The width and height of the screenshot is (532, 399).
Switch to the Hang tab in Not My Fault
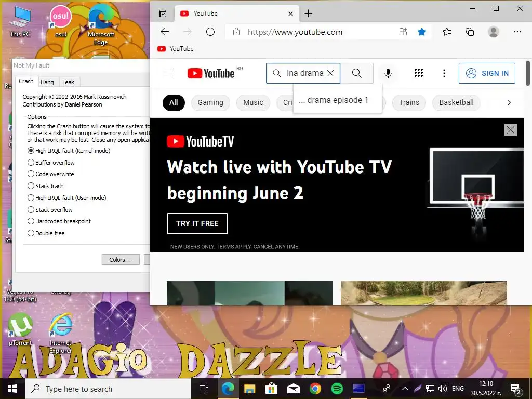47,82
